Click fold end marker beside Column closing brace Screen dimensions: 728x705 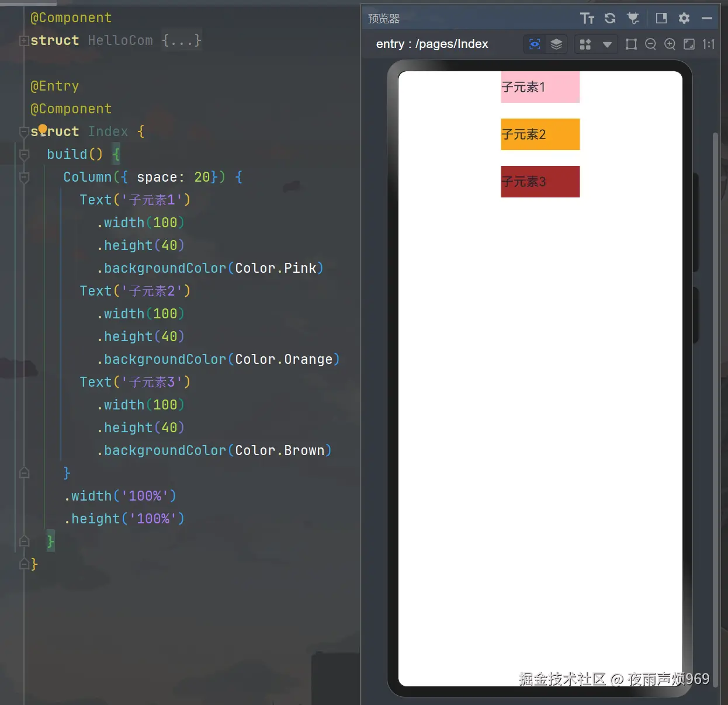pyautogui.click(x=24, y=473)
